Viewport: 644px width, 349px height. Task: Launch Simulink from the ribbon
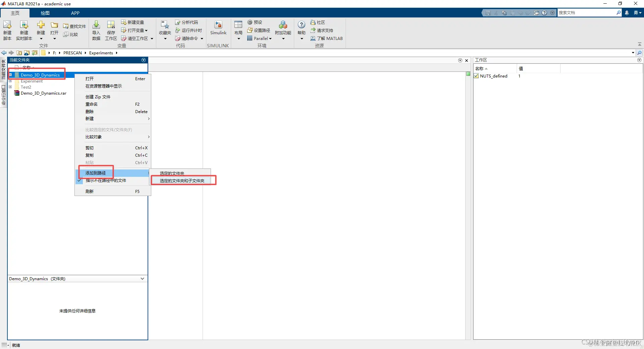(218, 28)
